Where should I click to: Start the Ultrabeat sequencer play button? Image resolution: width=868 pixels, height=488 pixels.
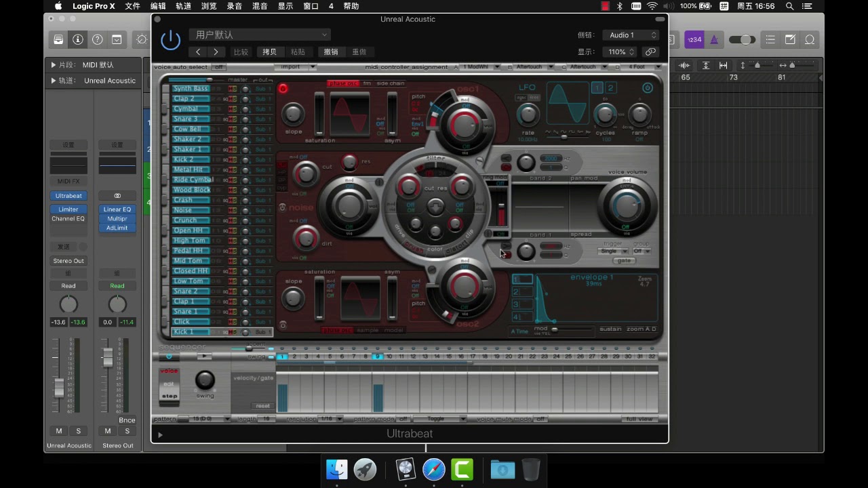(204, 356)
